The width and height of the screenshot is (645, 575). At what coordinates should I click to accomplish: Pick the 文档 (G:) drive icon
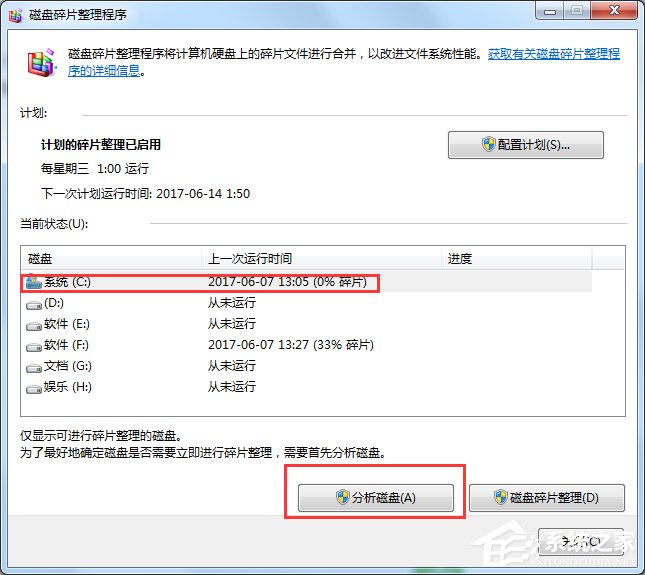33,366
